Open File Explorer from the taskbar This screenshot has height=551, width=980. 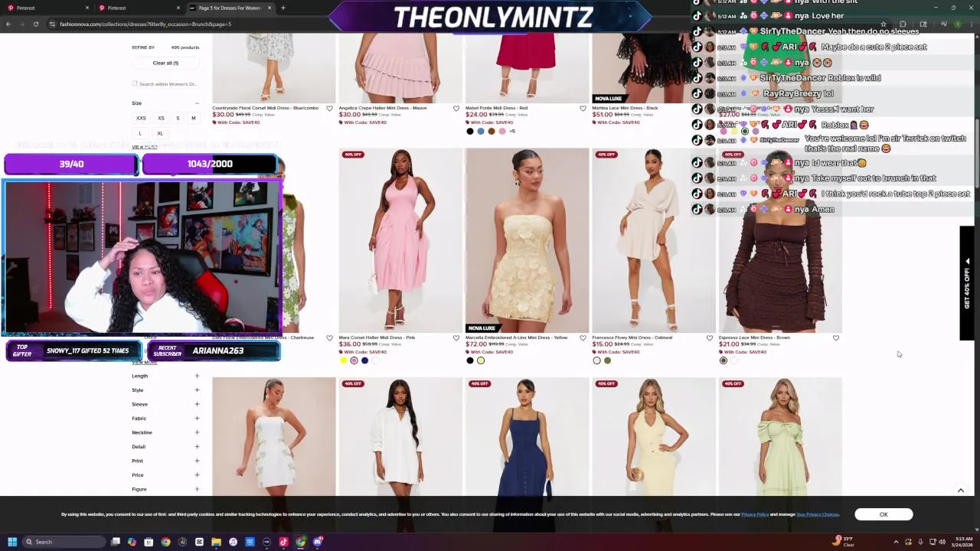point(216,542)
